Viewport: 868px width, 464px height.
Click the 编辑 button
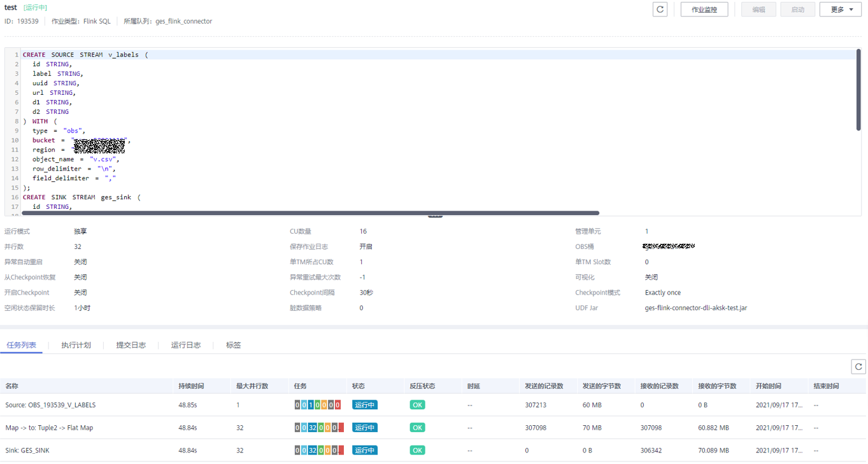coord(758,10)
